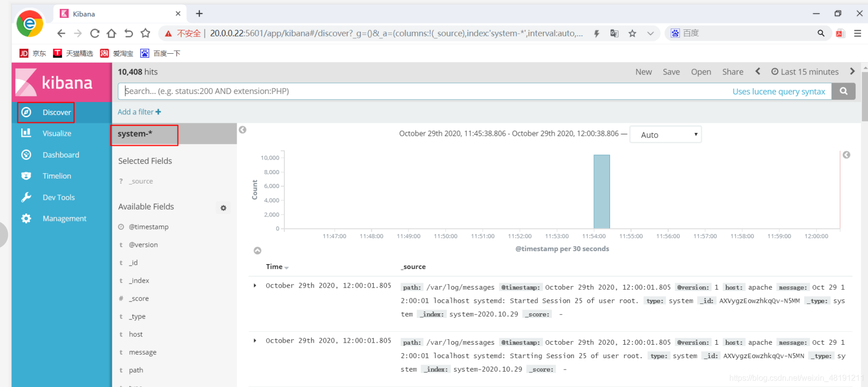Click New in the top navigation
868x387 pixels.
click(x=643, y=72)
